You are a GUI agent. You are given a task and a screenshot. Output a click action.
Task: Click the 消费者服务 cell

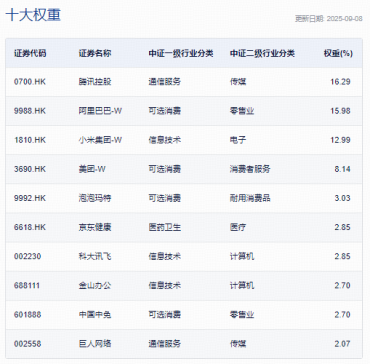[250, 169]
